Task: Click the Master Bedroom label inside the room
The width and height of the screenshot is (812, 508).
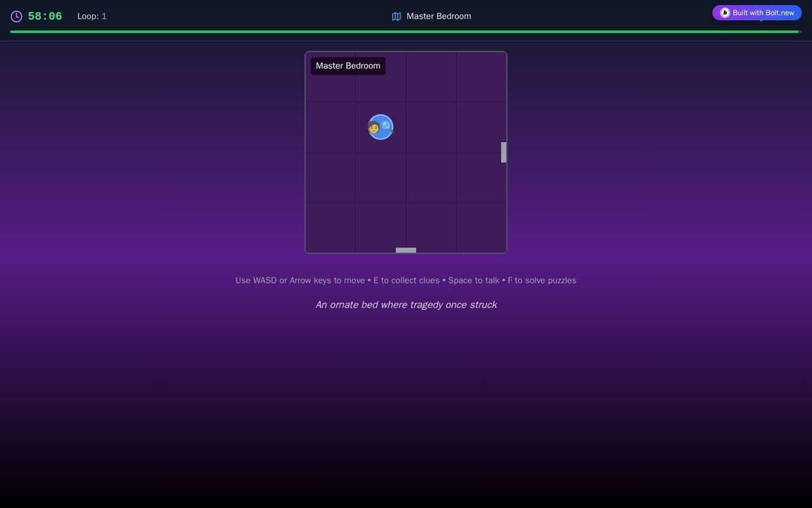Action: coord(348,66)
